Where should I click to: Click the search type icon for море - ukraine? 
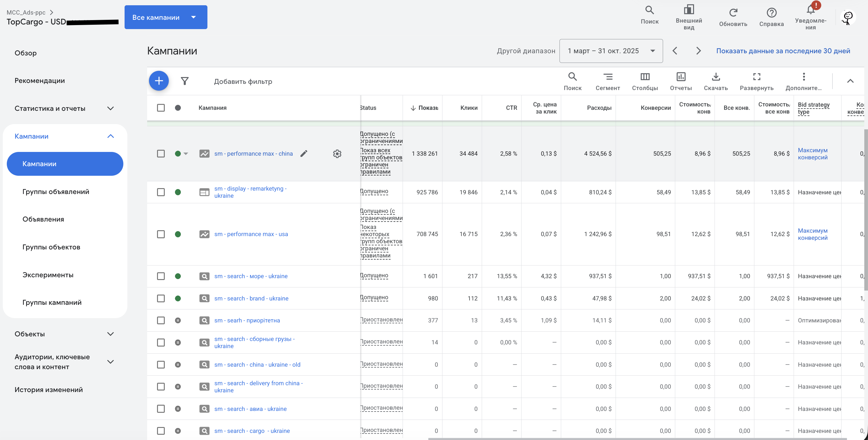click(x=204, y=276)
